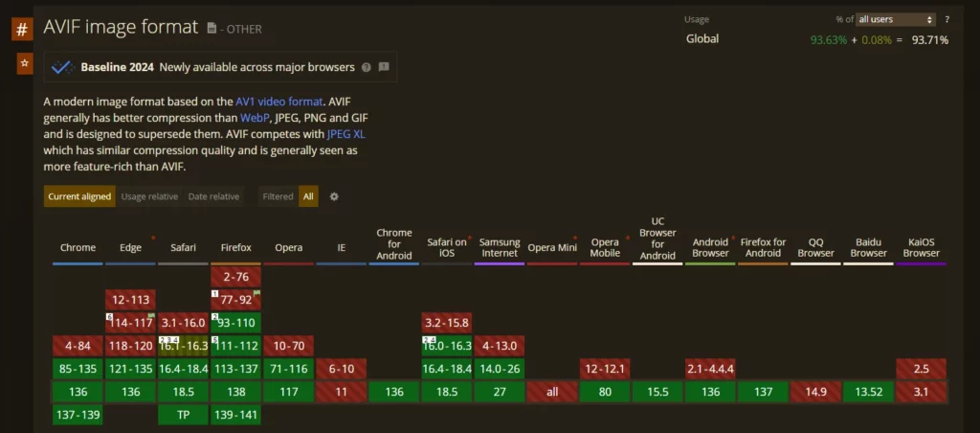Image resolution: width=980 pixels, height=433 pixels.
Task: Select the Current aligned tab
Action: (x=79, y=196)
